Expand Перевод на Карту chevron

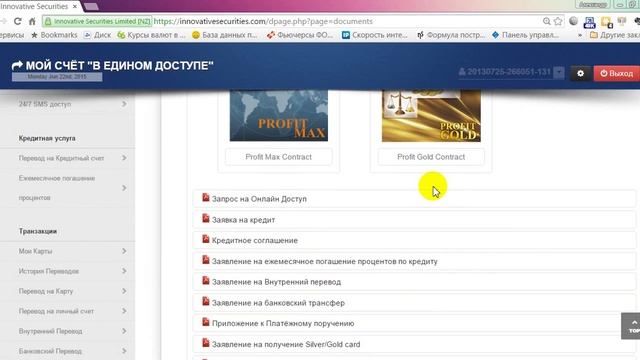tap(124, 291)
